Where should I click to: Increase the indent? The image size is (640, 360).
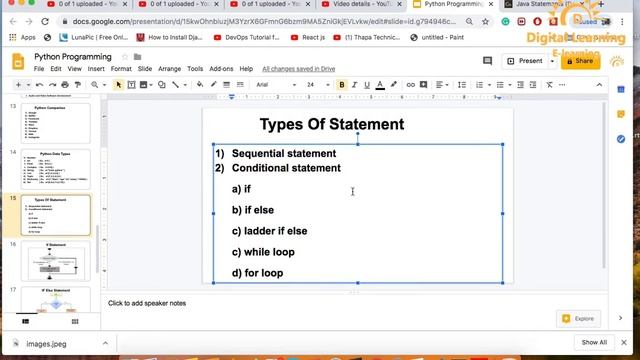point(533,85)
